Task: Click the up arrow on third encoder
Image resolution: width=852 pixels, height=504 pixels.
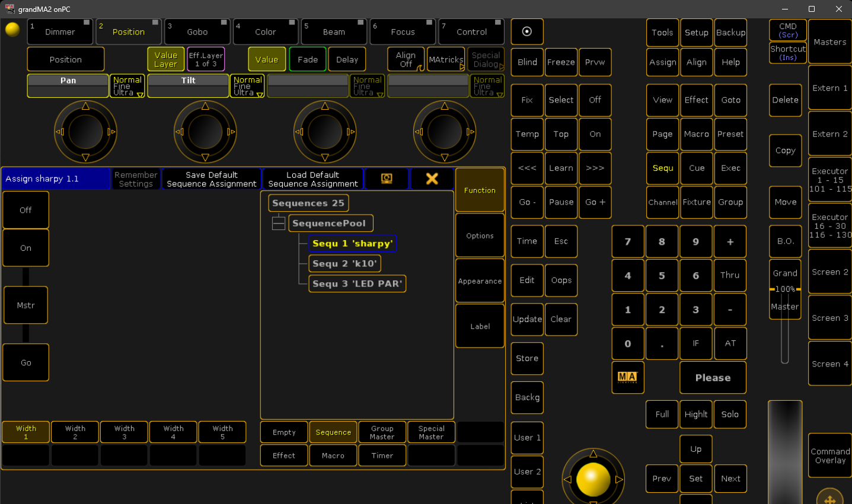Action: point(325,106)
